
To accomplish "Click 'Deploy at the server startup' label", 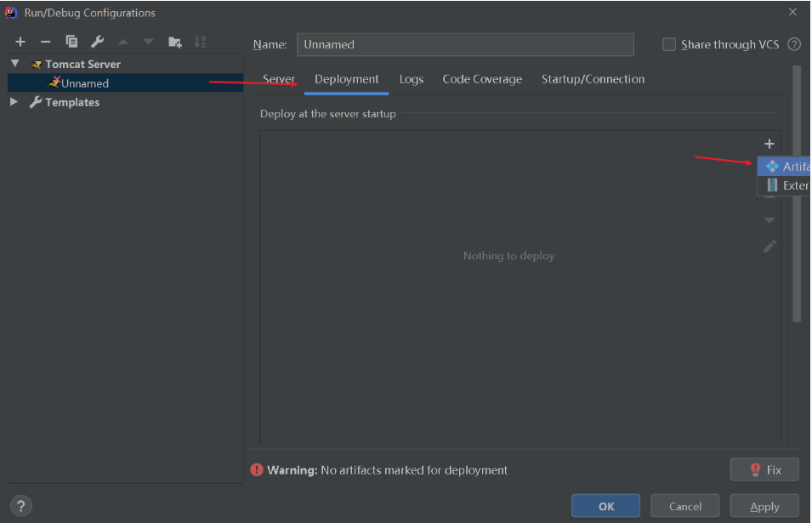I will click(x=328, y=114).
